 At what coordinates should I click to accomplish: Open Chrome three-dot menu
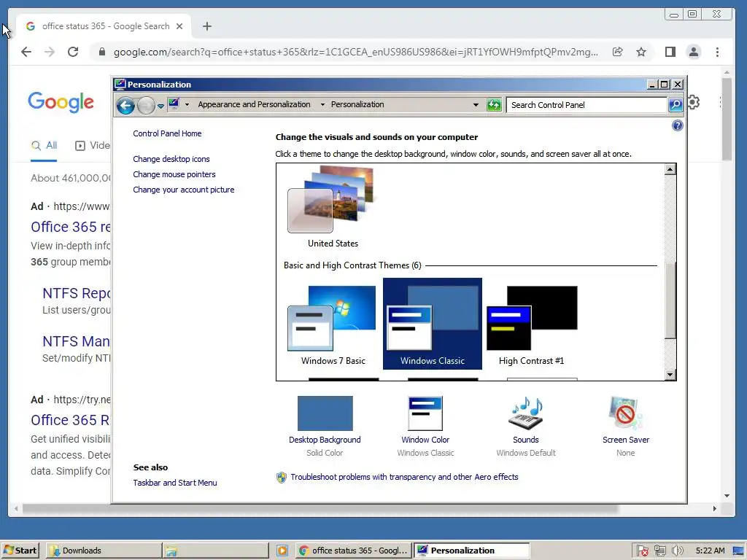click(718, 52)
